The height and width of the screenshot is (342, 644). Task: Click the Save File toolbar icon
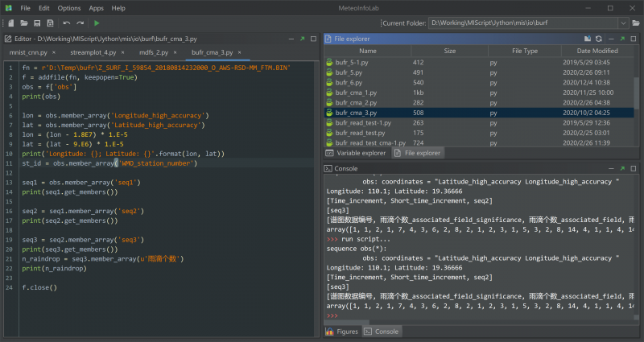click(37, 23)
